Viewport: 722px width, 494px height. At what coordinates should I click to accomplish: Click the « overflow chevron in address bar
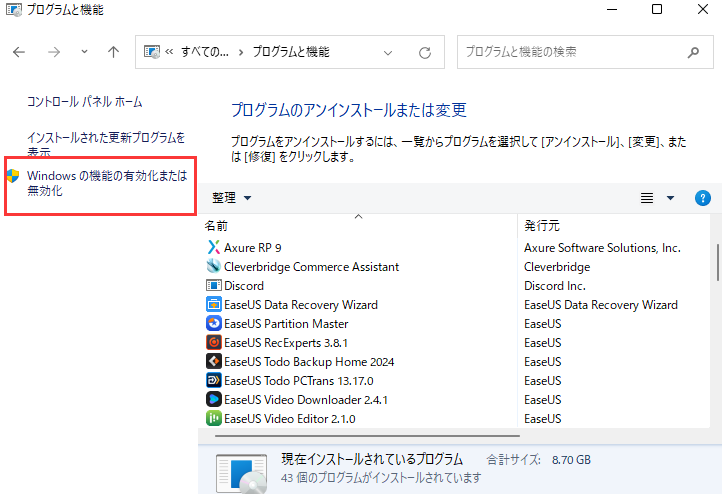(x=169, y=52)
